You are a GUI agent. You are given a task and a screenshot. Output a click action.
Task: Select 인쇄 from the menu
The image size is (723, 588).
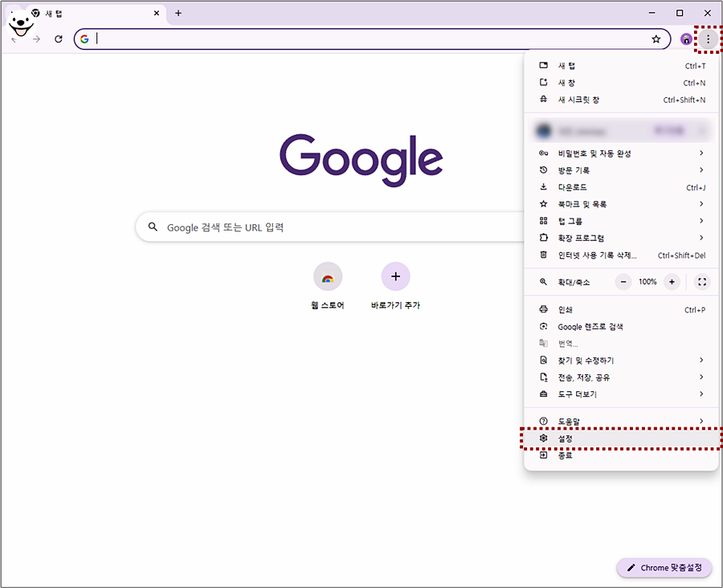(622, 310)
